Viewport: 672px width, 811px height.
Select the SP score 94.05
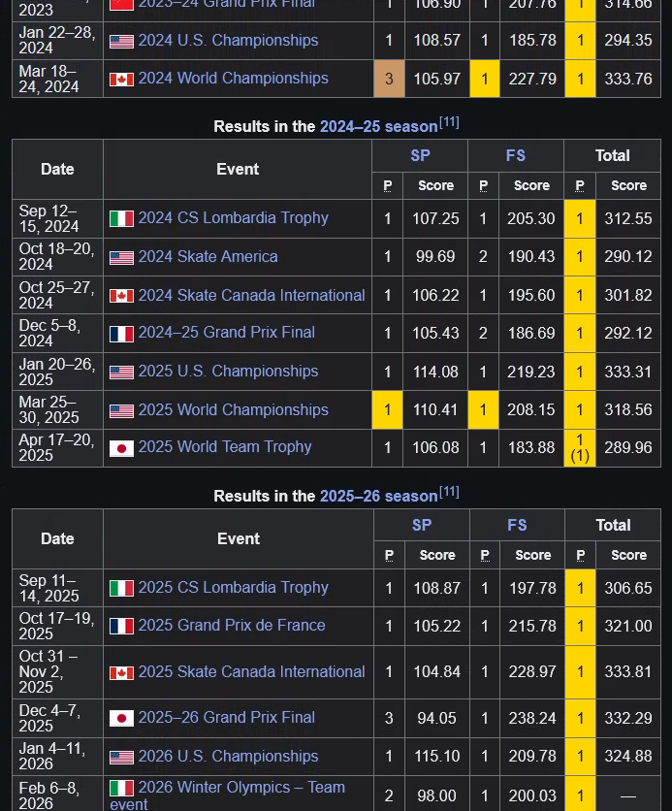436,719
